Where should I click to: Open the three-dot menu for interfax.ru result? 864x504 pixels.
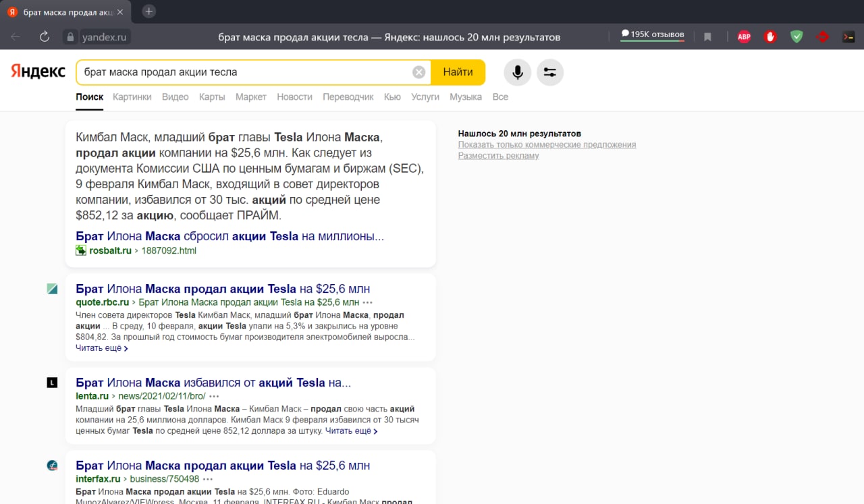coord(208,479)
